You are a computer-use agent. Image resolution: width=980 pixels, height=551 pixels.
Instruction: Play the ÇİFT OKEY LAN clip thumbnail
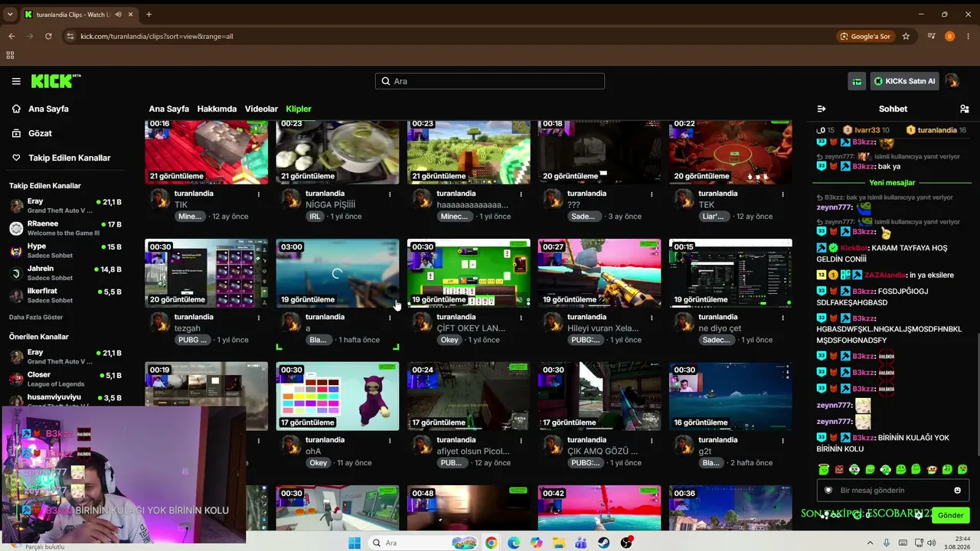(x=469, y=273)
